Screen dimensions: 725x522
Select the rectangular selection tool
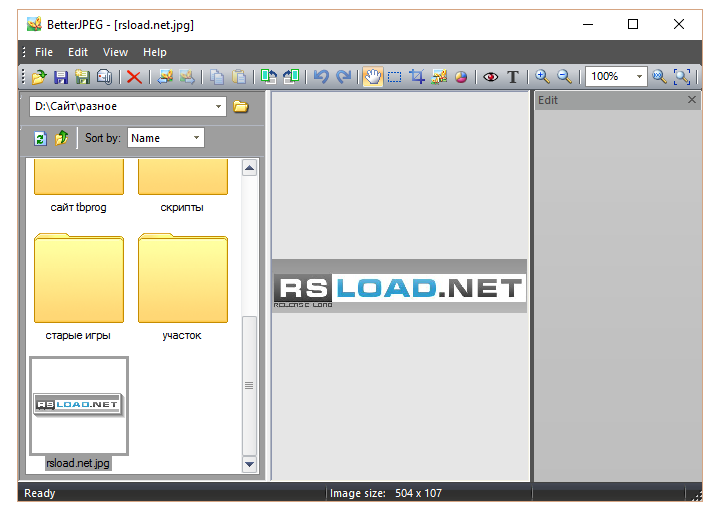[x=394, y=76]
